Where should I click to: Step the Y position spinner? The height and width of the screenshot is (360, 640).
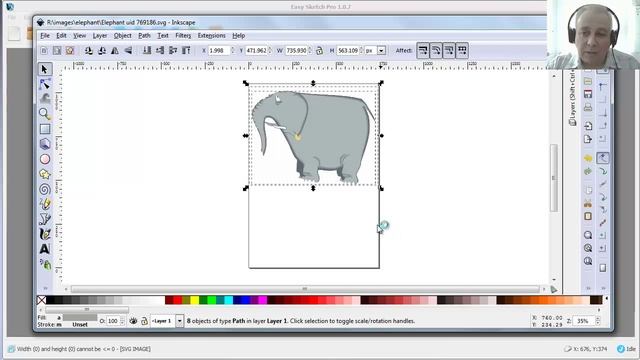pyautogui.click(x=270, y=51)
